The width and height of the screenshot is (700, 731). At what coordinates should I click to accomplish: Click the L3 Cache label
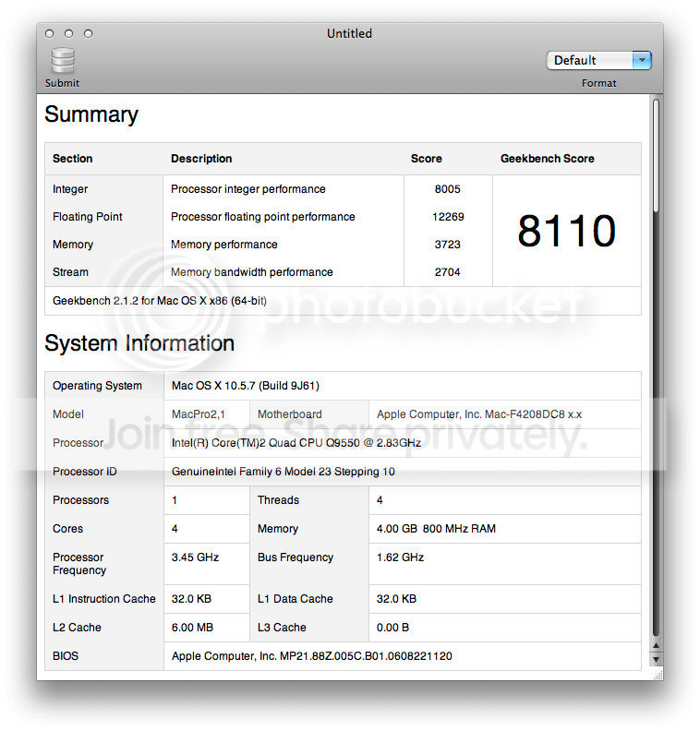pos(282,628)
